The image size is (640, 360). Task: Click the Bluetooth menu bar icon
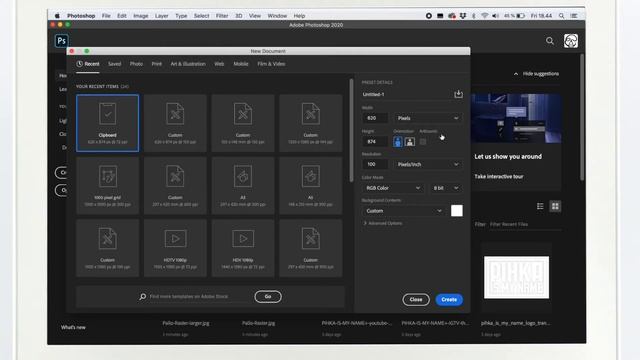(474, 16)
